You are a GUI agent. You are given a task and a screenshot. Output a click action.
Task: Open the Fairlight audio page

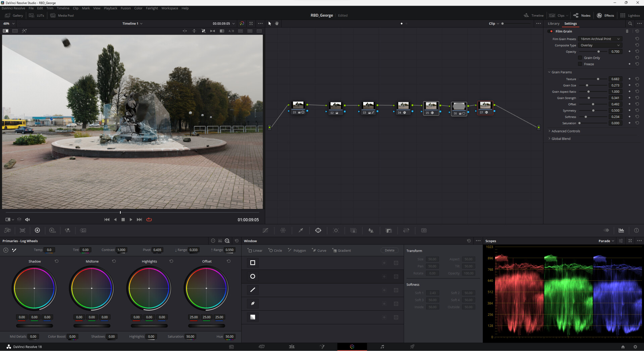pyautogui.click(x=382, y=347)
